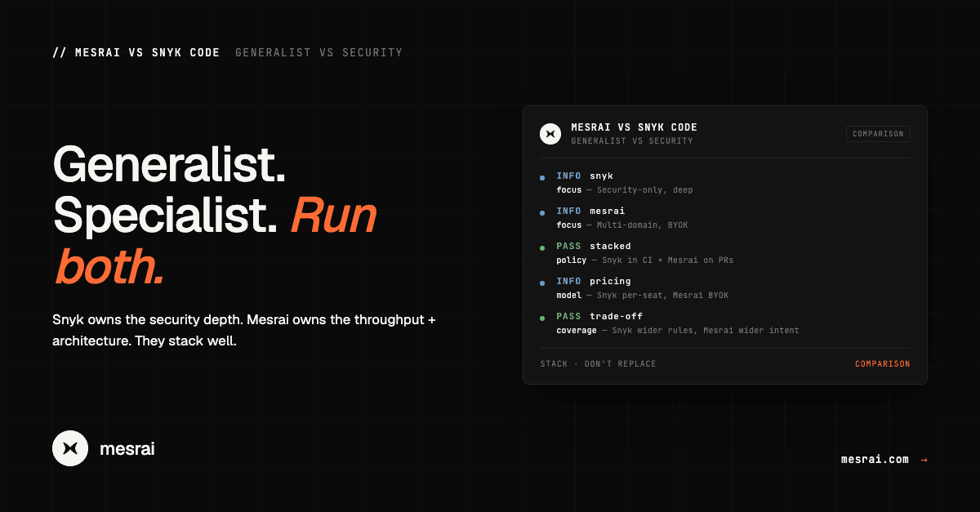
Task: Click the 'mesrai' wordmark at bottom left
Action: [x=127, y=449]
